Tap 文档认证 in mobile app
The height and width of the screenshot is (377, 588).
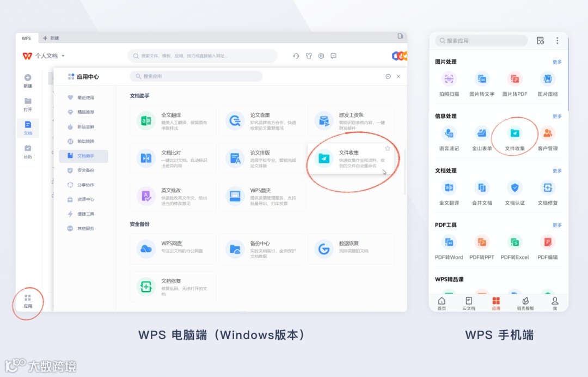[x=515, y=193]
